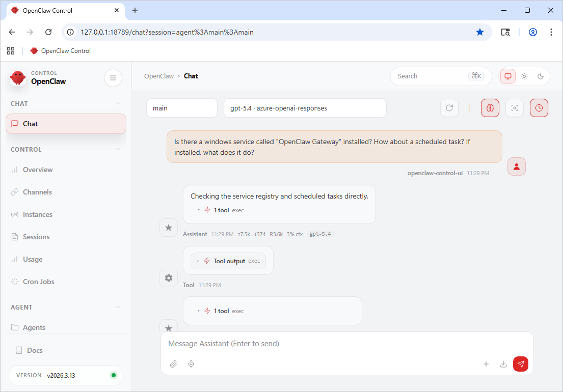
Task: Toggle the clock icon button in toolbar
Action: [539, 108]
